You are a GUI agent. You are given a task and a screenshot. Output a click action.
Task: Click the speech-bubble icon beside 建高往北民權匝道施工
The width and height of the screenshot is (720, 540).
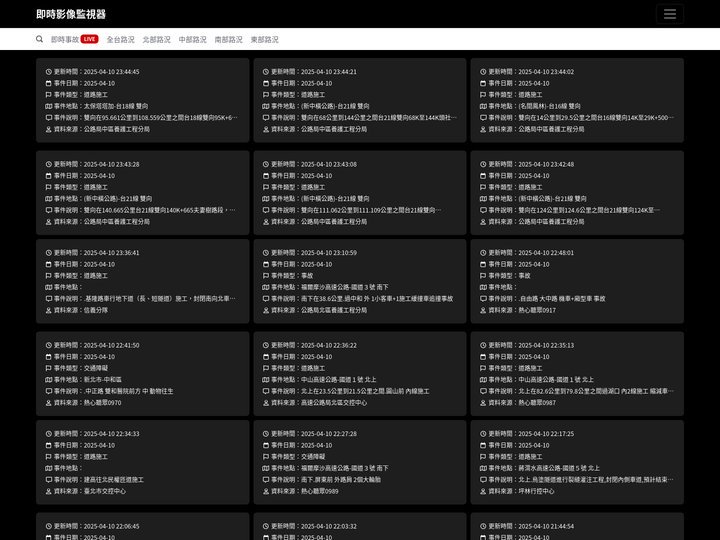48,480
